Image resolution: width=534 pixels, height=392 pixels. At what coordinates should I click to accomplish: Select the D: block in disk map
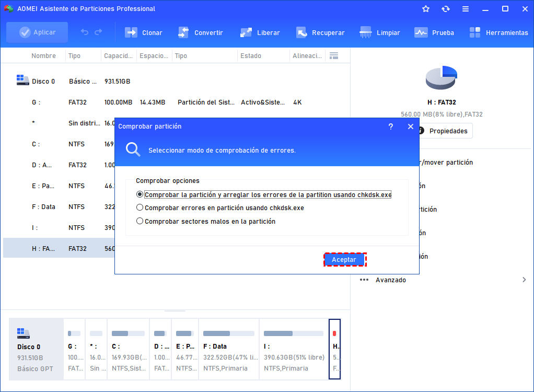[161, 349]
